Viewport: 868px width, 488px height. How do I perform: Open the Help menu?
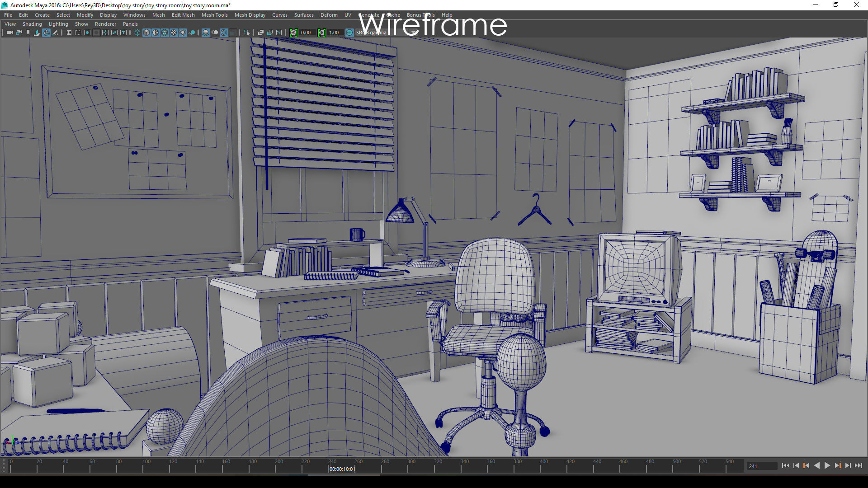(447, 15)
